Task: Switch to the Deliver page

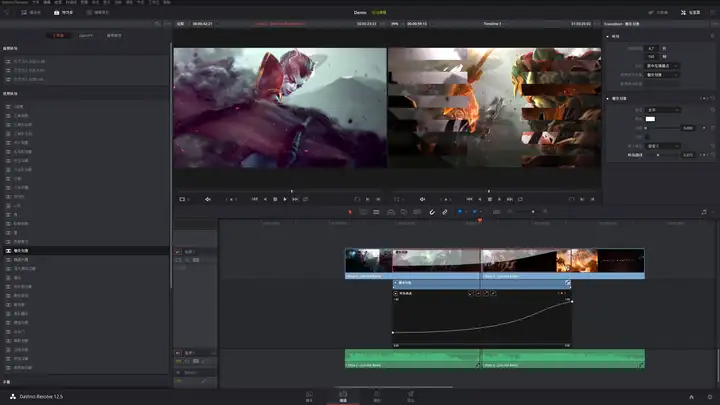Action: click(411, 396)
